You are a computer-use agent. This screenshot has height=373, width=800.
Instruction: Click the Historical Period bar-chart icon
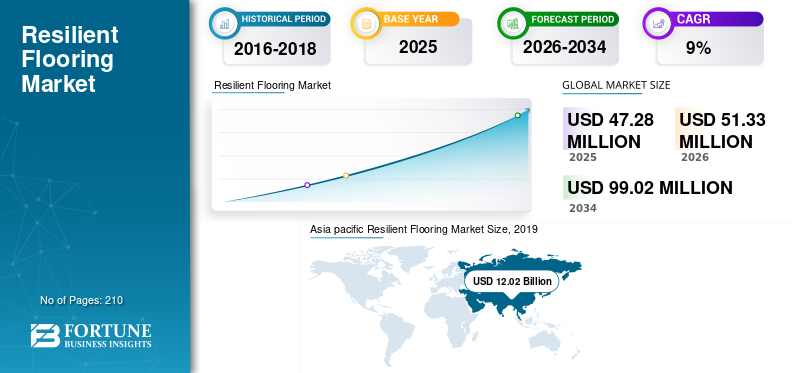(224, 23)
